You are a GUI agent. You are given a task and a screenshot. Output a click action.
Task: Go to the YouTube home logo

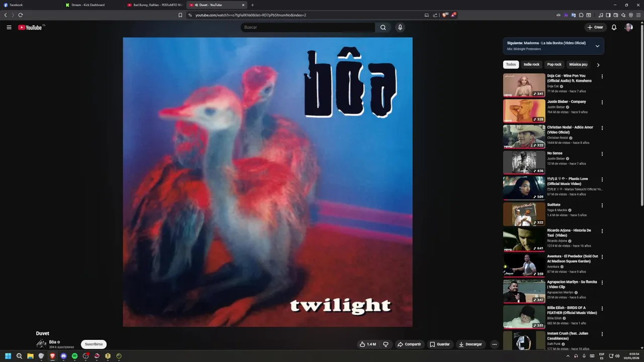pos(30,27)
